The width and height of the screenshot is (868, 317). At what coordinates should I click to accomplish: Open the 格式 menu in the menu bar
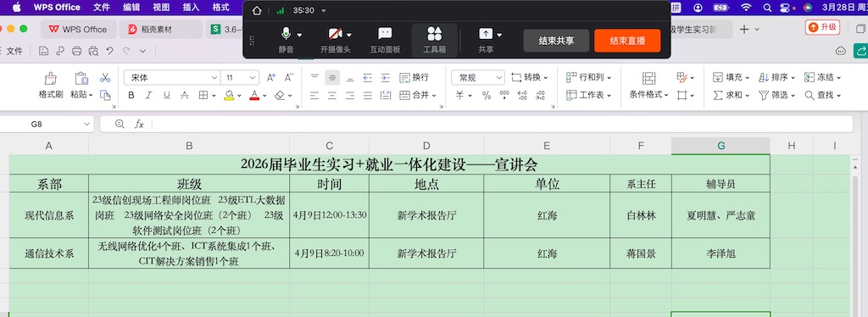tap(221, 7)
